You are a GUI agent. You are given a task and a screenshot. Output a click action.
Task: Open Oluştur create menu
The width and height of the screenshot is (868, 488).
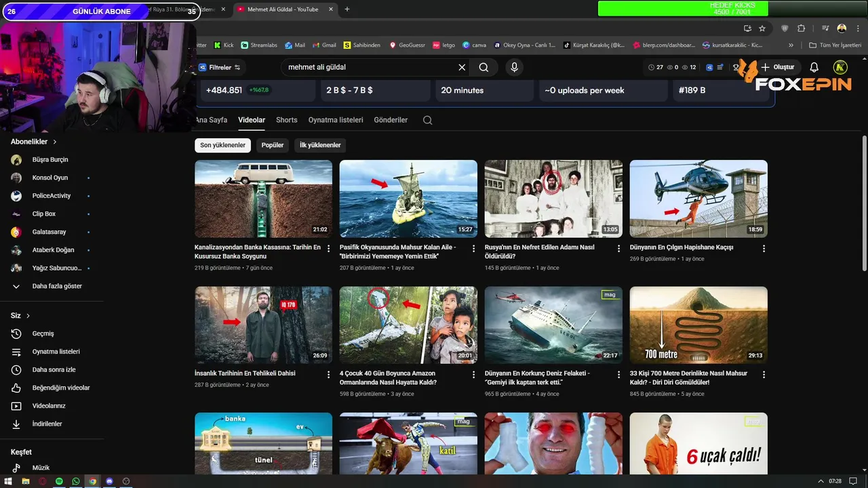click(777, 67)
